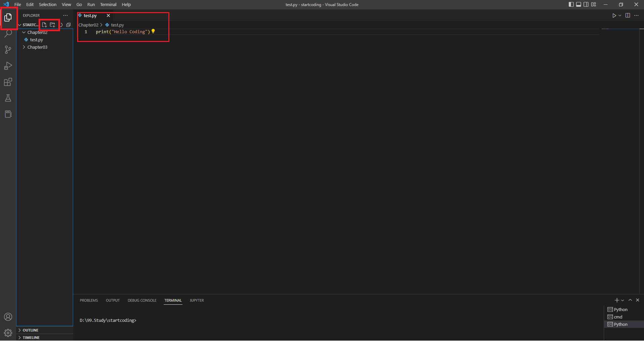Select the test.py editor tab
This screenshot has height=348, width=644.
[x=90, y=15]
